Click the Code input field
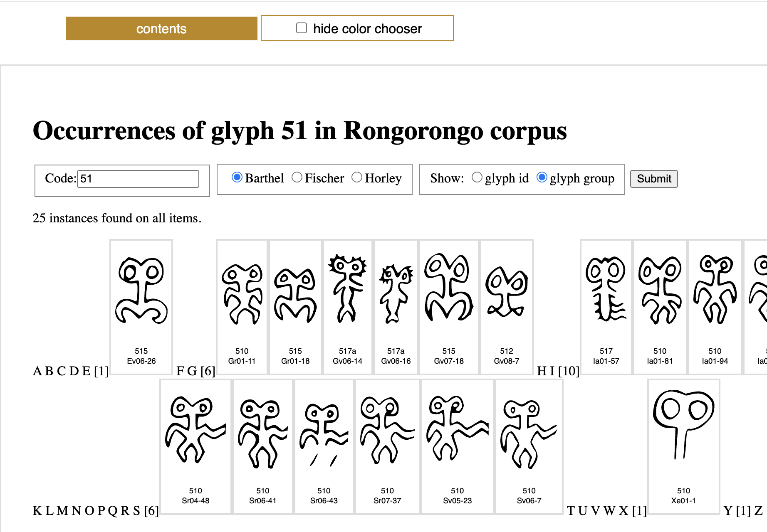The width and height of the screenshot is (767, 532). pos(138,179)
